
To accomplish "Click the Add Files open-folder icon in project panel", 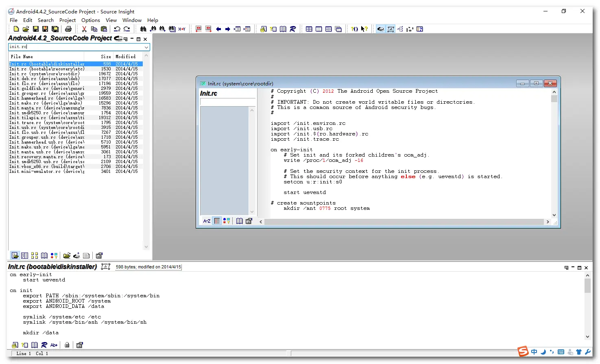I will tap(67, 255).
